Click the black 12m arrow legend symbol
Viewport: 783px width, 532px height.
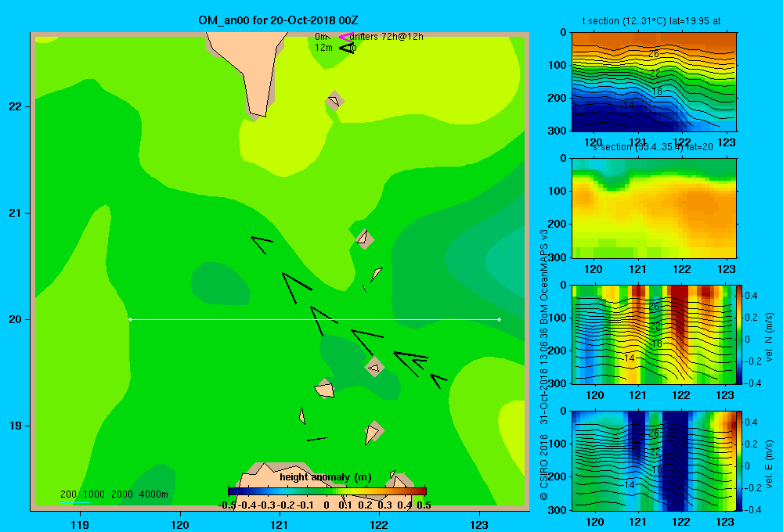pyautogui.click(x=347, y=49)
